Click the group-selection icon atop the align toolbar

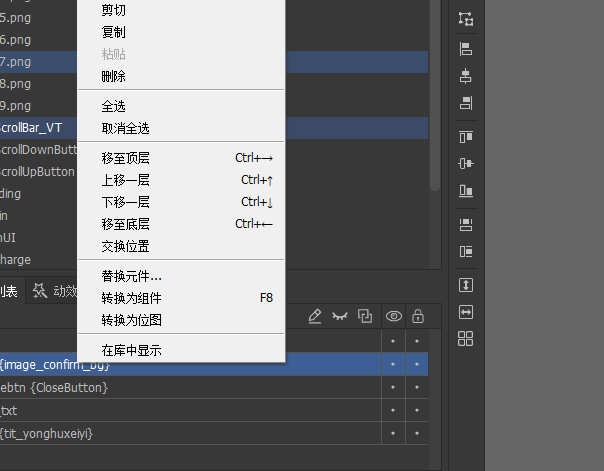pyautogui.click(x=466, y=18)
